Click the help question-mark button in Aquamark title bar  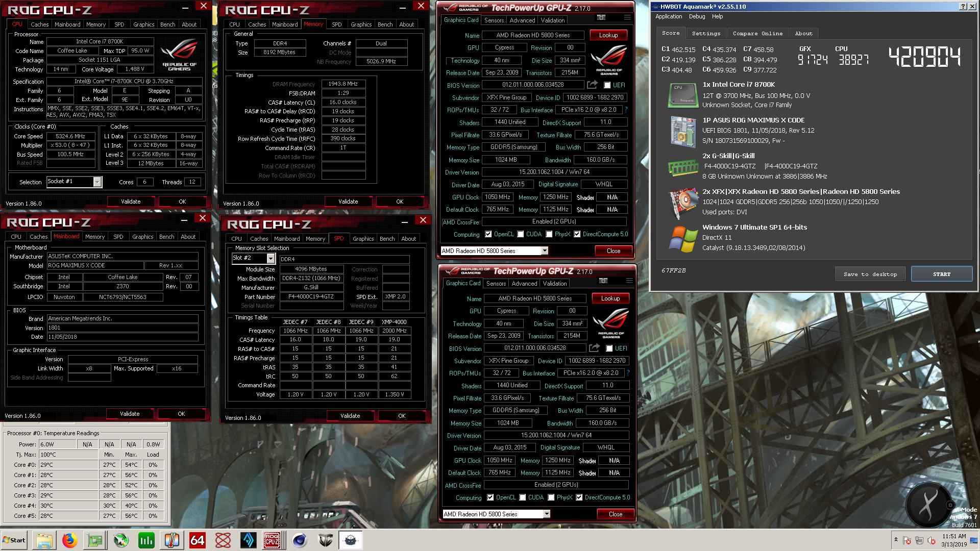[963, 6]
